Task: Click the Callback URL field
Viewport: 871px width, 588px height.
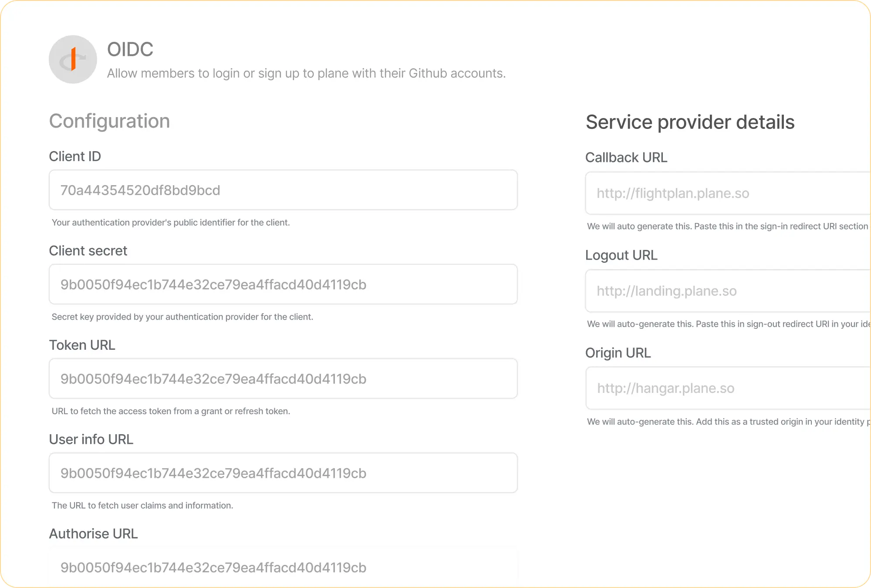Action: 727,193
